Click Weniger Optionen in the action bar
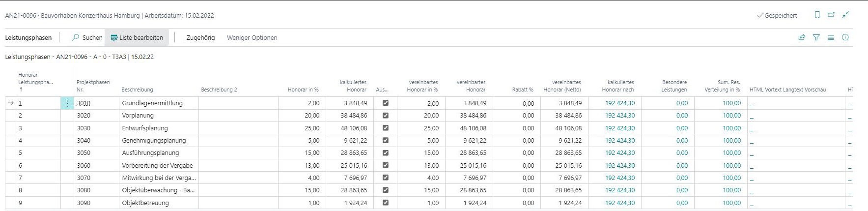868x211 pixels. (x=252, y=37)
